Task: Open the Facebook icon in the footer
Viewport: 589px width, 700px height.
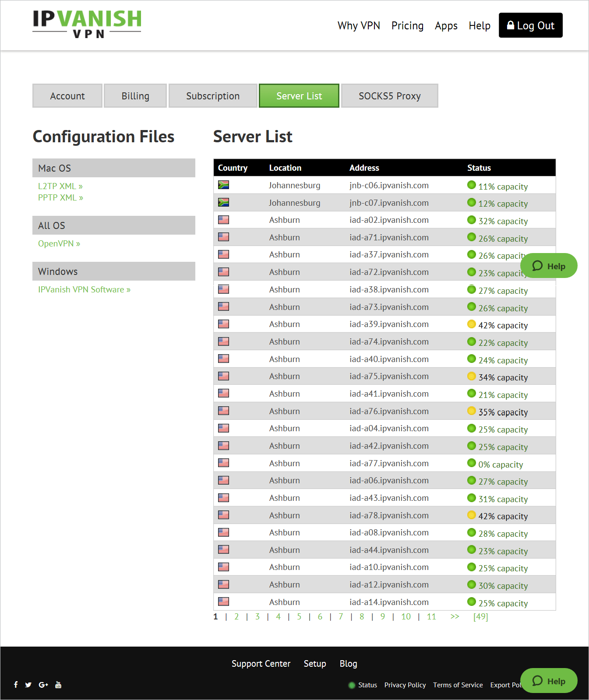Action: click(x=16, y=685)
